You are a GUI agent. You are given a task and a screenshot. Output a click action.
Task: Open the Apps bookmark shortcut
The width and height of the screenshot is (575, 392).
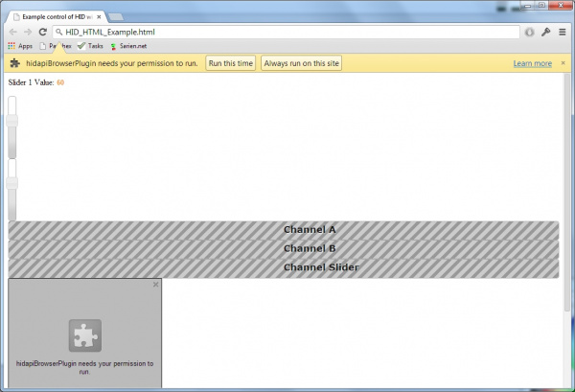[19, 46]
